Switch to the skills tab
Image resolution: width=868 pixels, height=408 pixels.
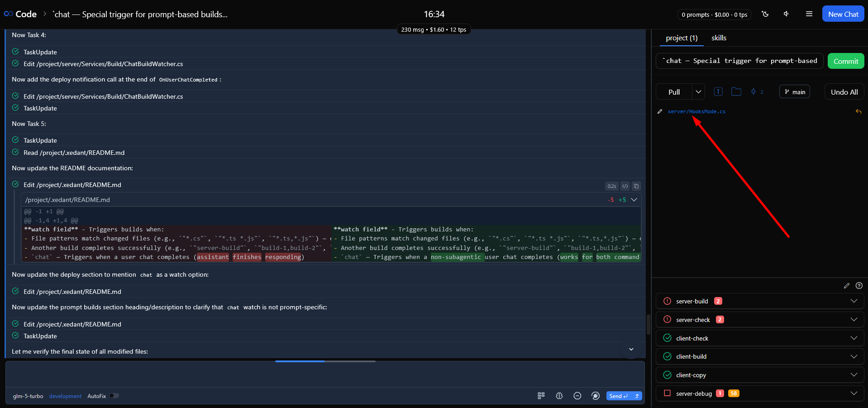click(719, 38)
